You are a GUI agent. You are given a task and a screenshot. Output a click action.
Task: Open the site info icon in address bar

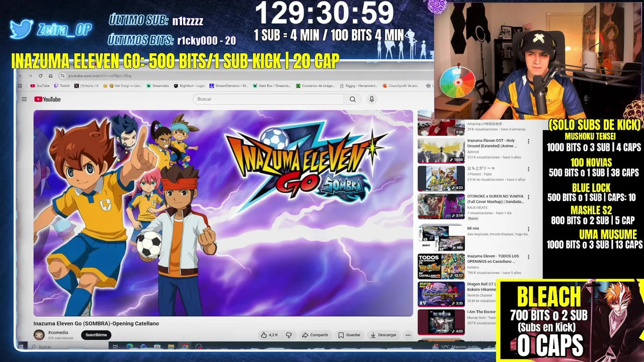pos(63,76)
